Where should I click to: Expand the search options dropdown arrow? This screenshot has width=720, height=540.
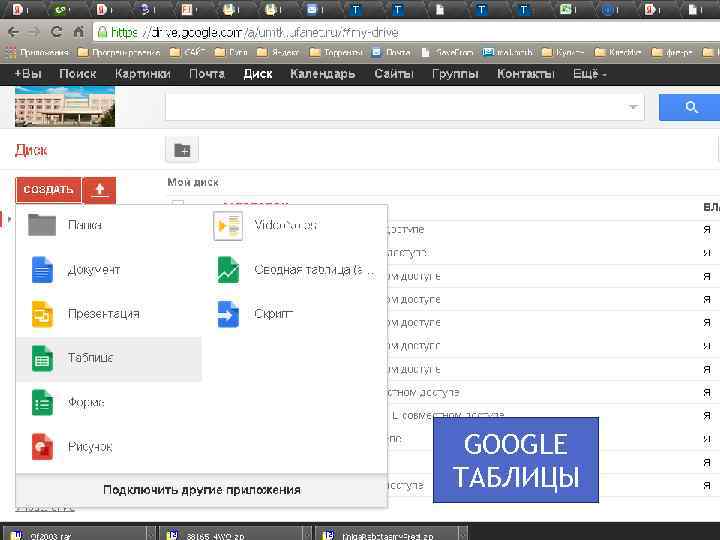[633, 107]
